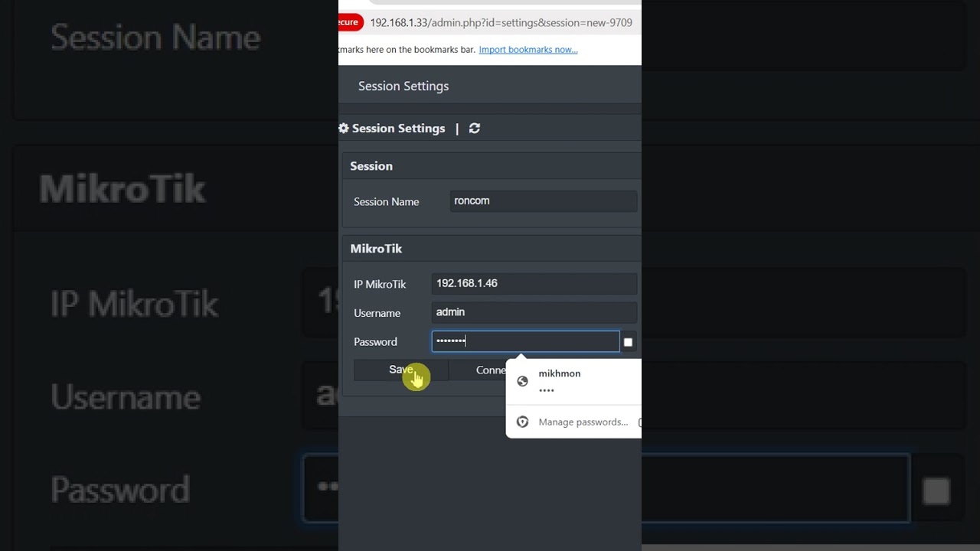This screenshot has width=980, height=551.
Task: Click the globe icon beside mikhmon
Action: click(523, 381)
